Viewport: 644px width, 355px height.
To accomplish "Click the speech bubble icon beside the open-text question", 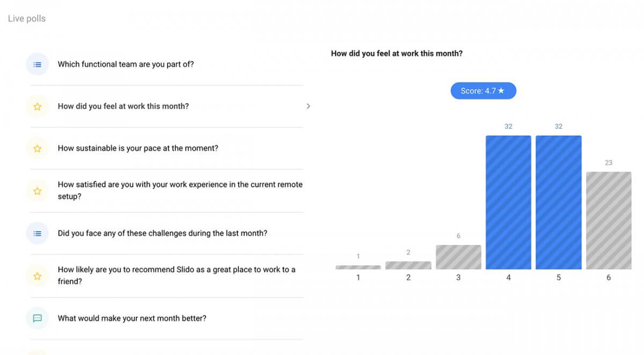I will [x=37, y=318].
